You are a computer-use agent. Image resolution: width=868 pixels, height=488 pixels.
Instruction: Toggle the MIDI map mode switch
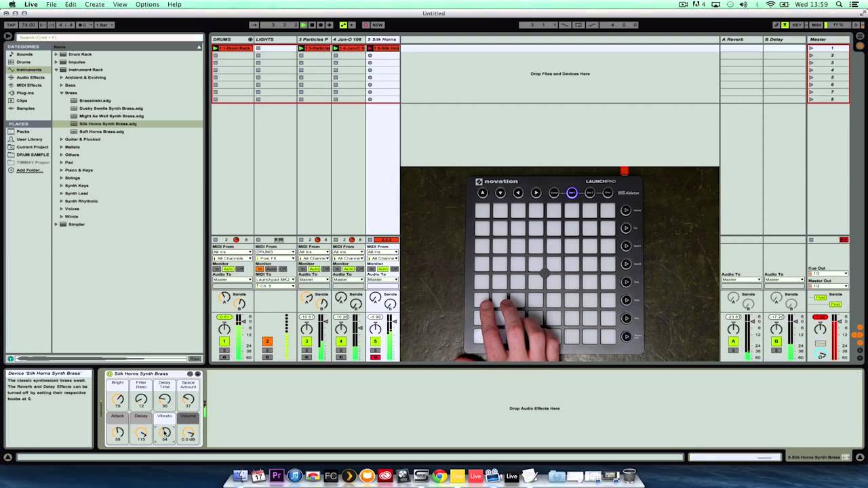tap(816, 25)
